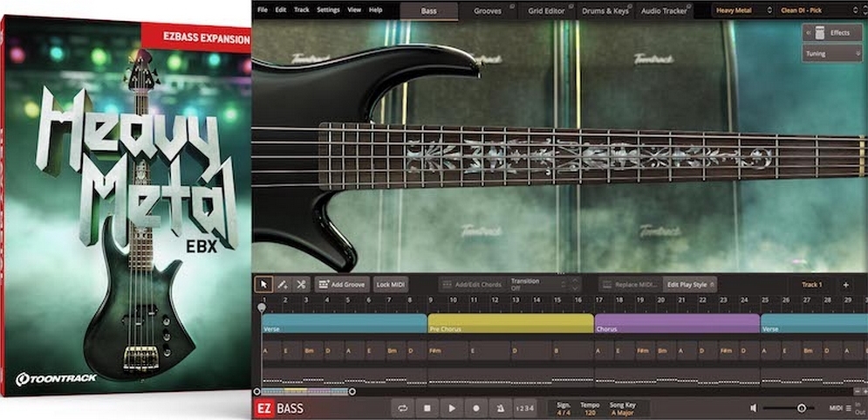Stop playback with the stop button
This screenshot has height=420, width=868.
click(427, 409)
